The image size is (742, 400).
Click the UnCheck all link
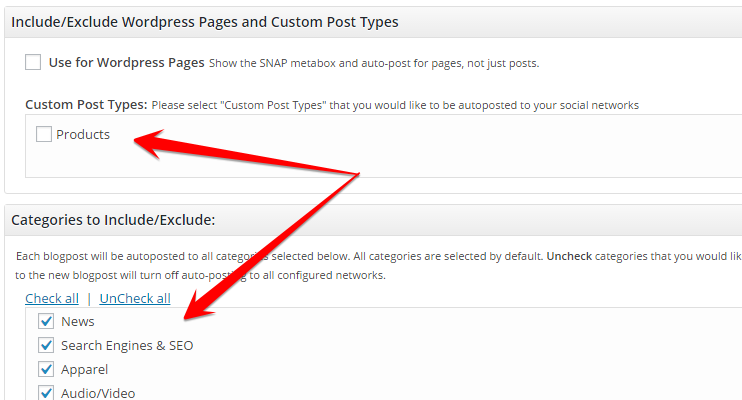click(135, 299)
